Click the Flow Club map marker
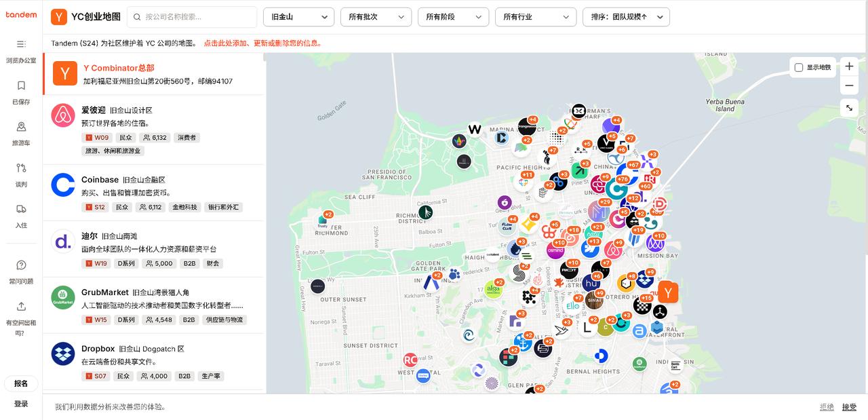 tap(507, 226)
